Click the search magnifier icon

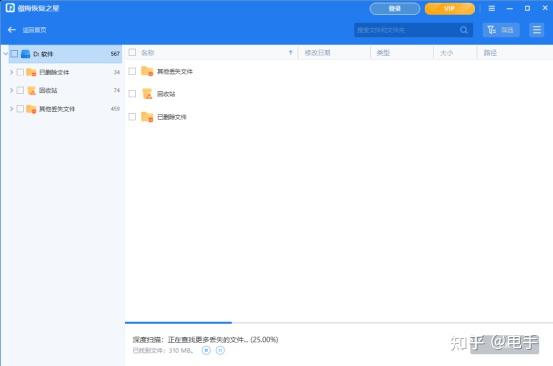click(x=463, y=30)
